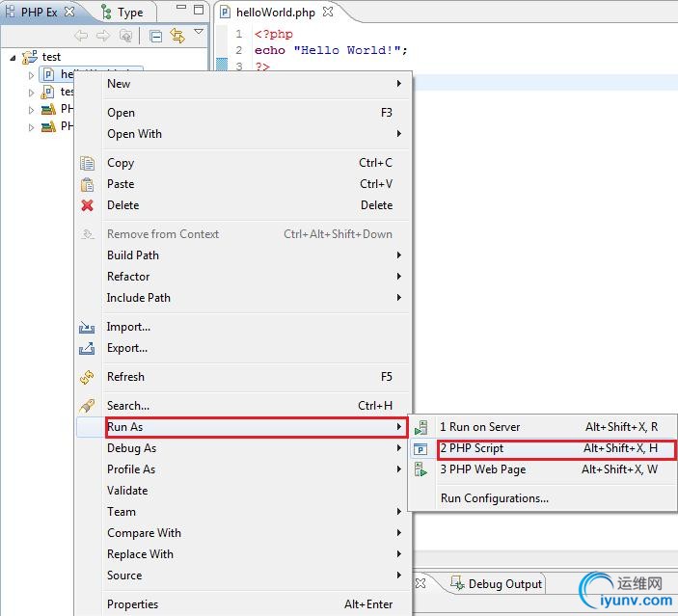Viewport: 678px width, 616px height.
Task: Select the PHP Explorer tab
Action: (39, 13)
